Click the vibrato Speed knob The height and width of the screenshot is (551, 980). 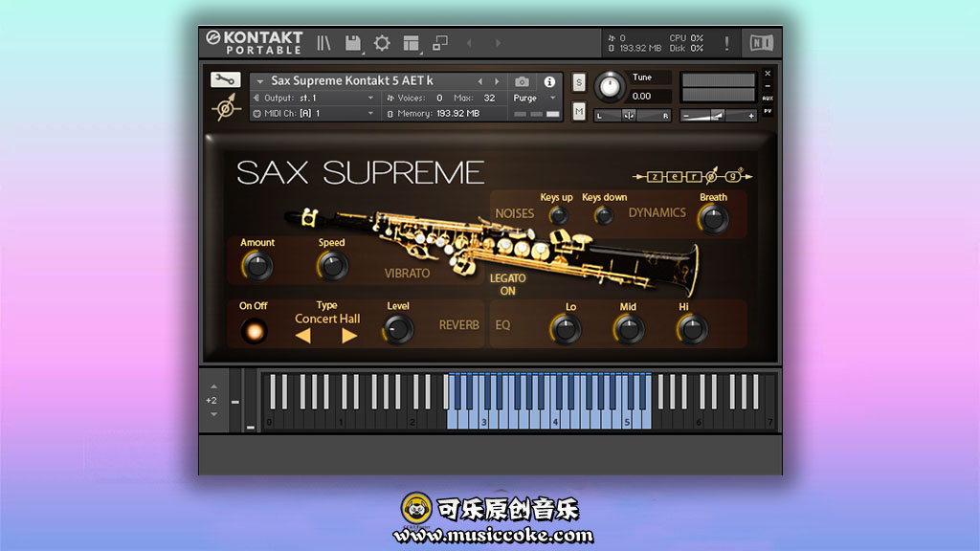(x=332, y=266)
